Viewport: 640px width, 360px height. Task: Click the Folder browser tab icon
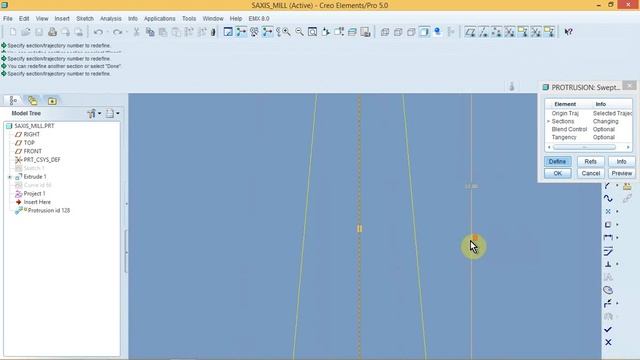point(33,100)
